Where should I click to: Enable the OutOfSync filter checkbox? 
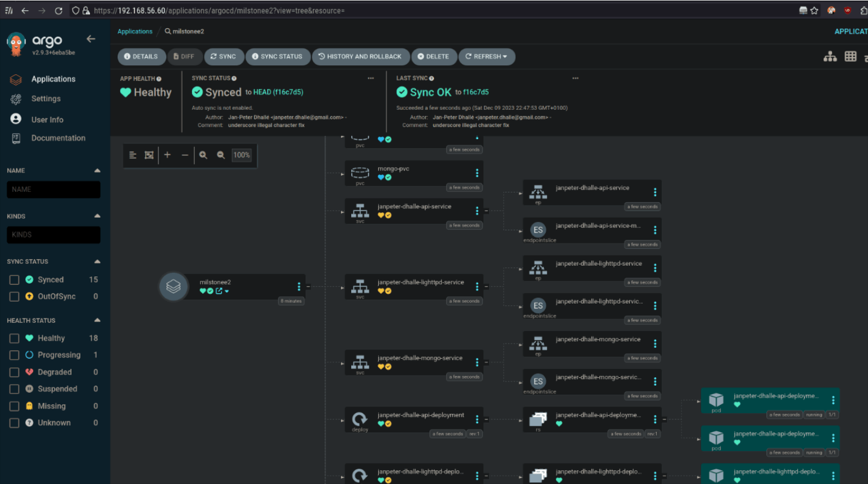tap(14, 296)
